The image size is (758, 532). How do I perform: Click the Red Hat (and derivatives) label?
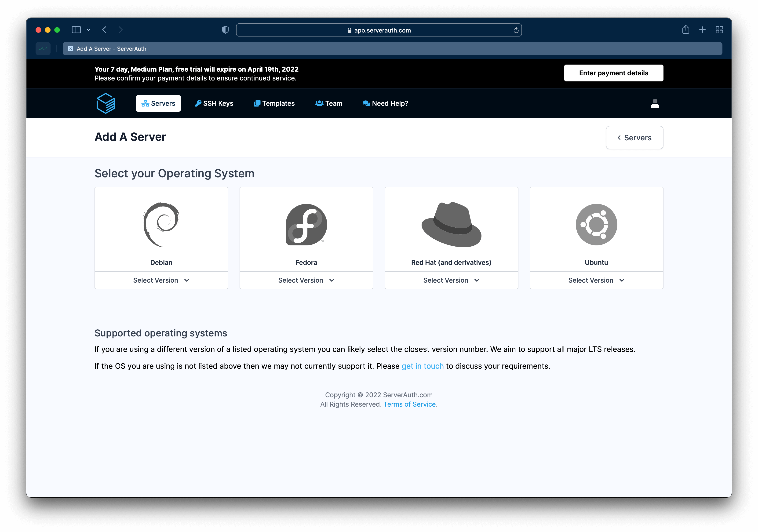point(451,262)
